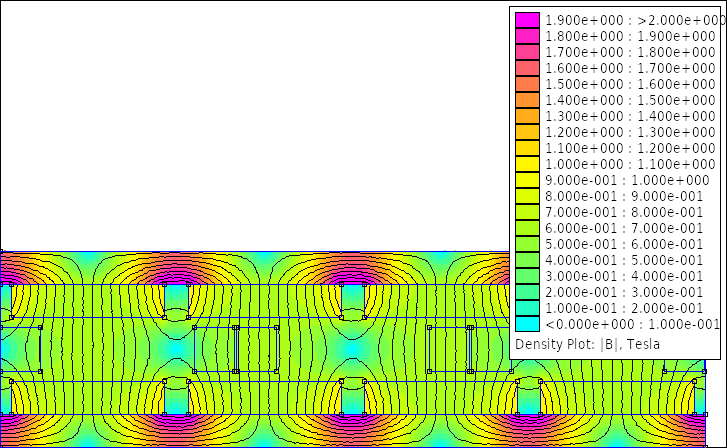This screenshot has width=727, height=448.
Task: Select the 3.000e-001 : 4.000e-001 swatch
Action: [x=527, y=276]
